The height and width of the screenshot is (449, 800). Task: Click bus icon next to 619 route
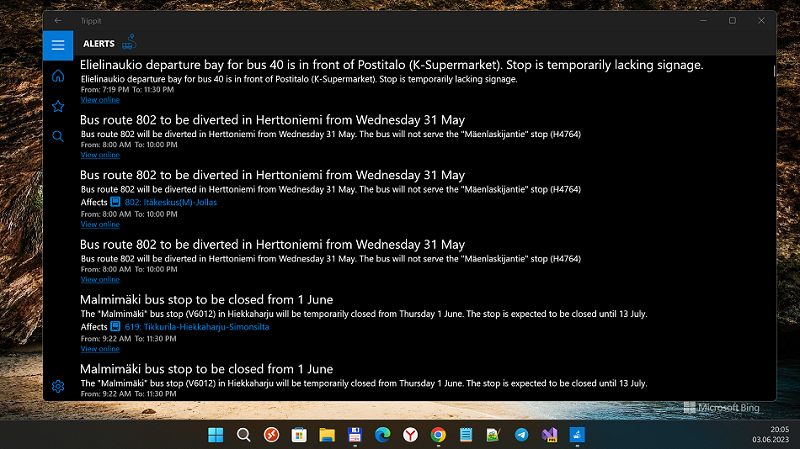115,326
